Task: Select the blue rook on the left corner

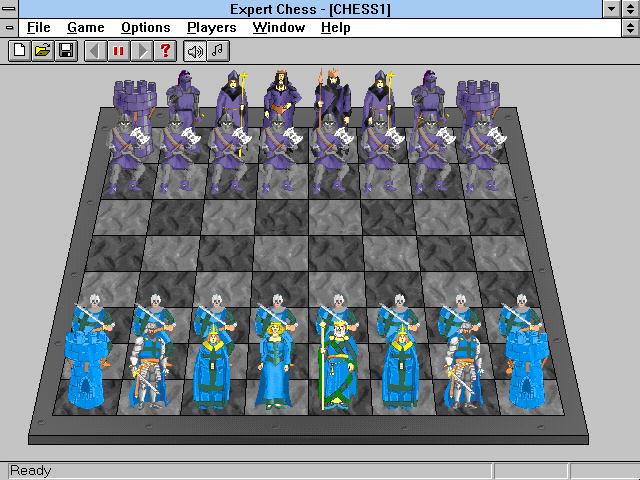Action: point(85,369)
